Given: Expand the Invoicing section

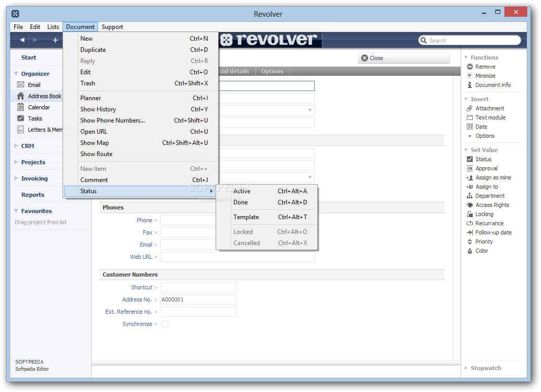Looking at the screenshot, I should pos(16,178).
